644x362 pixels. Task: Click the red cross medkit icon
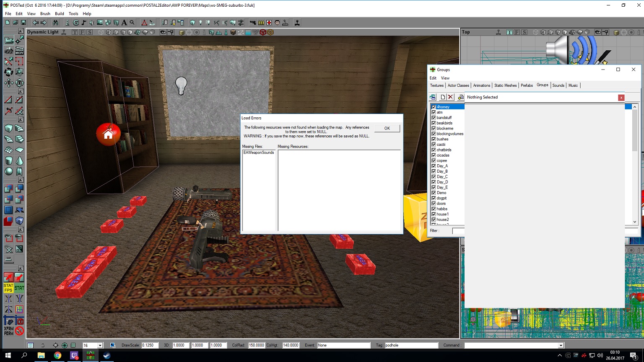pos(269,23)
